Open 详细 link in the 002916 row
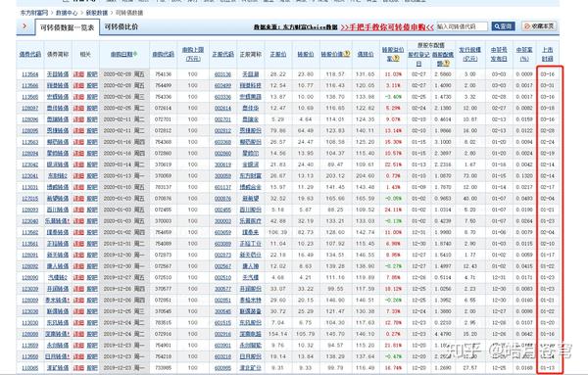This screenshot has height=375, width=588. point(78,334)
